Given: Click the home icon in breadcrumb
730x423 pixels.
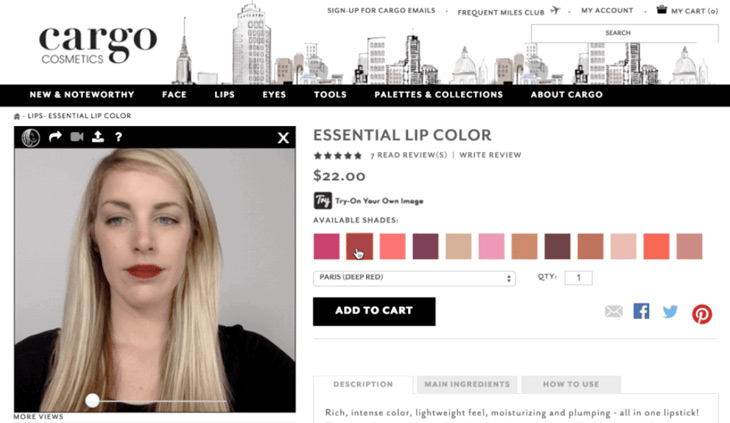Looking at the screenshot, I should tap(17, 116).
